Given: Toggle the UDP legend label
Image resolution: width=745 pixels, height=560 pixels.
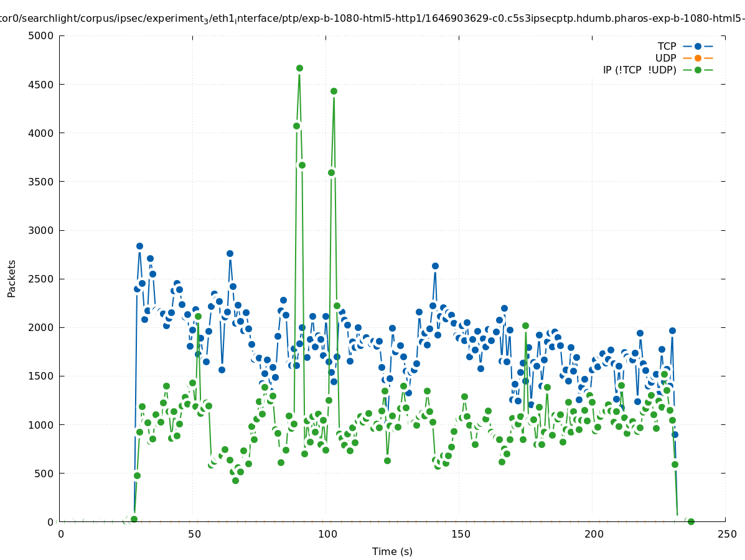Looking at the screenshot, I should click(x=665, y=58).
